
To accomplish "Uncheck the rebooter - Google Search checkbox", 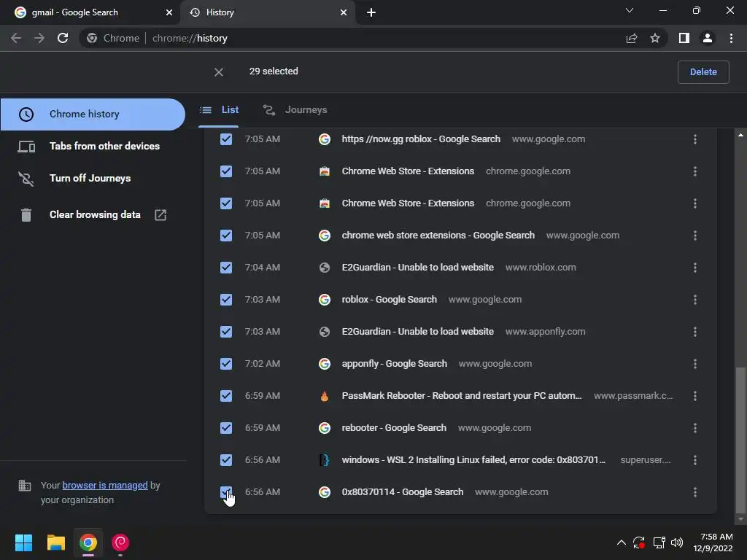I will click(x=226, y=427).
